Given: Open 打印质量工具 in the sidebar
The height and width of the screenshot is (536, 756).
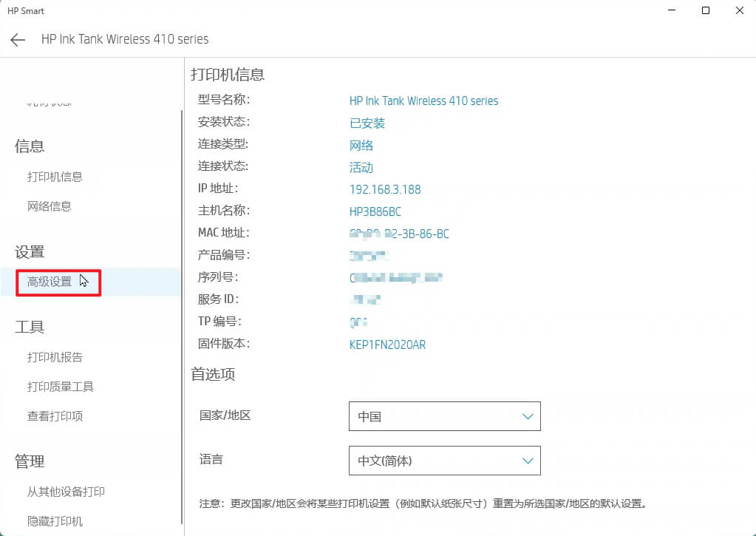Looking at the screenshot, I should [x=61, y=387].
